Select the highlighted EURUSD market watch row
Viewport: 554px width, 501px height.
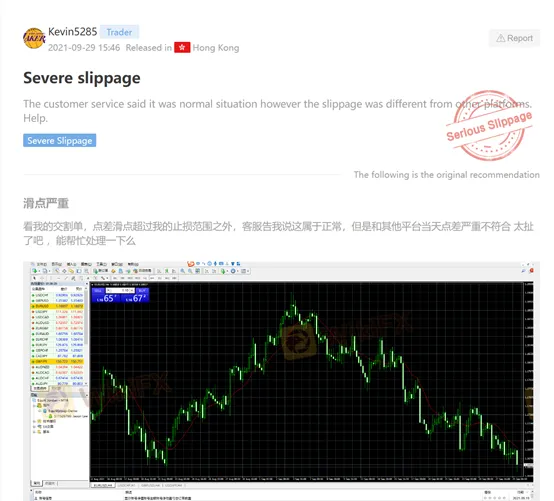click(x=57, y=306)
